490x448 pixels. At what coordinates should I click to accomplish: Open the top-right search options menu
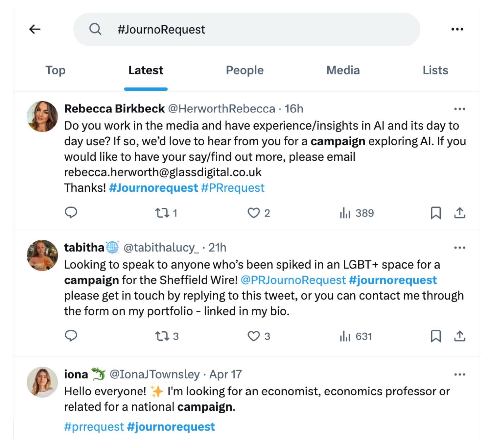458,29
